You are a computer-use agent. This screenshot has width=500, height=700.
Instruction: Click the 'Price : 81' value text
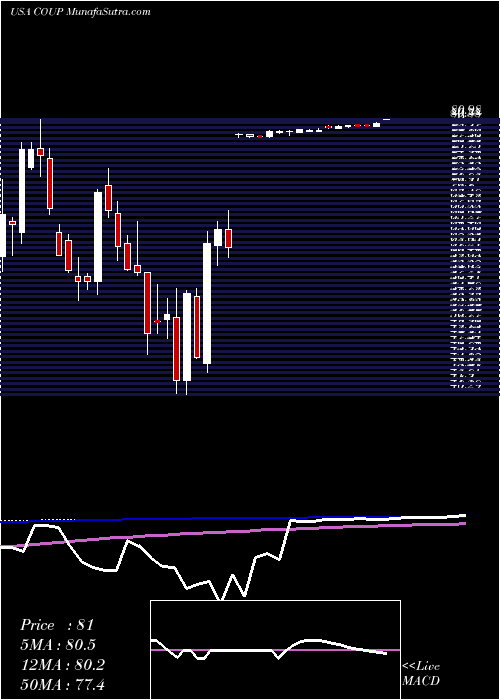57,625
